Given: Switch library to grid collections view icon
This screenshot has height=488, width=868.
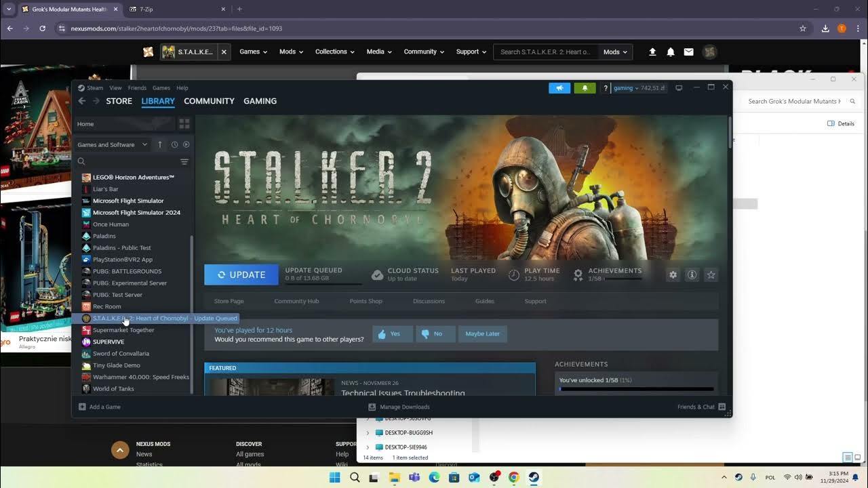Looking at the screenshot, I should tap(184, 124).
